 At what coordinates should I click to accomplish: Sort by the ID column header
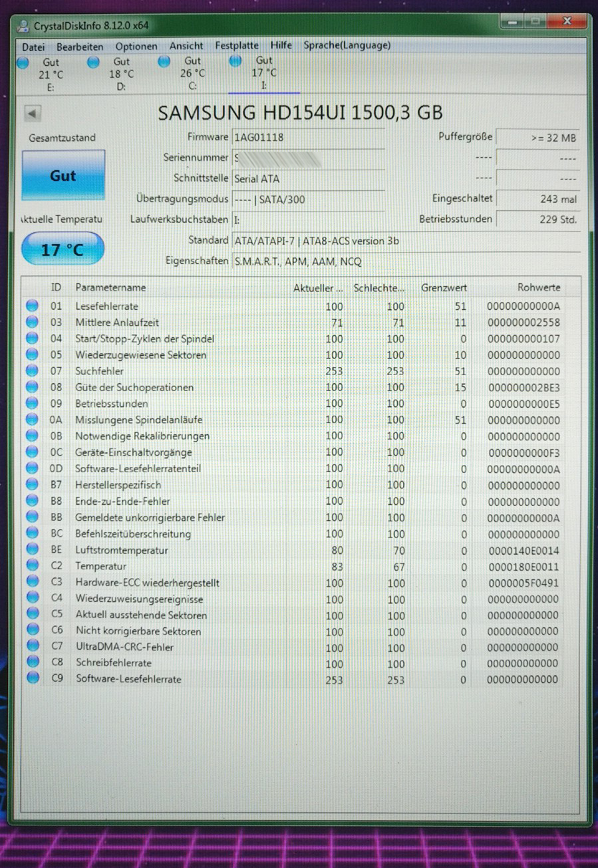coord(57,287)
